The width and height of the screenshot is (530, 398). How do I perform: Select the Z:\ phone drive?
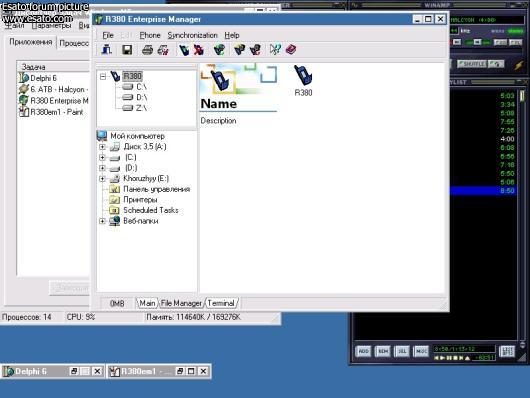[x=141, y=108]
